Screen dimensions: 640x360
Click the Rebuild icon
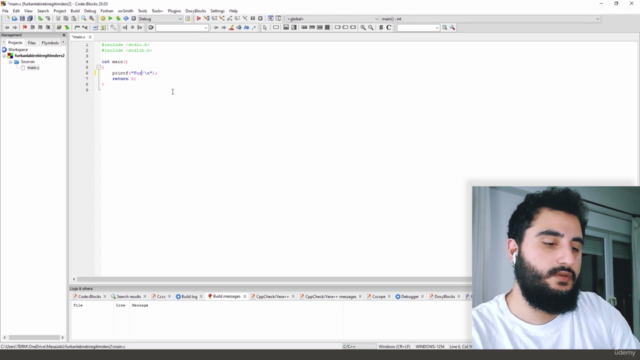126,18
